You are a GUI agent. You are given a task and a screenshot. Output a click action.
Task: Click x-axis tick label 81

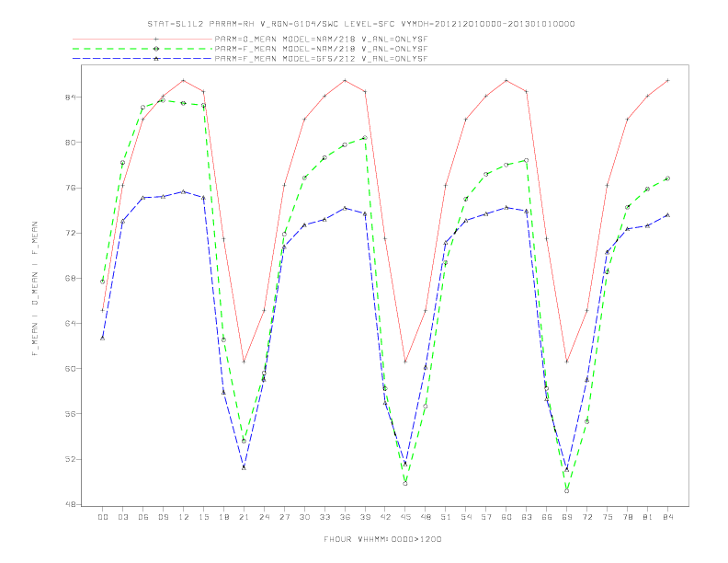pos(648,517)
